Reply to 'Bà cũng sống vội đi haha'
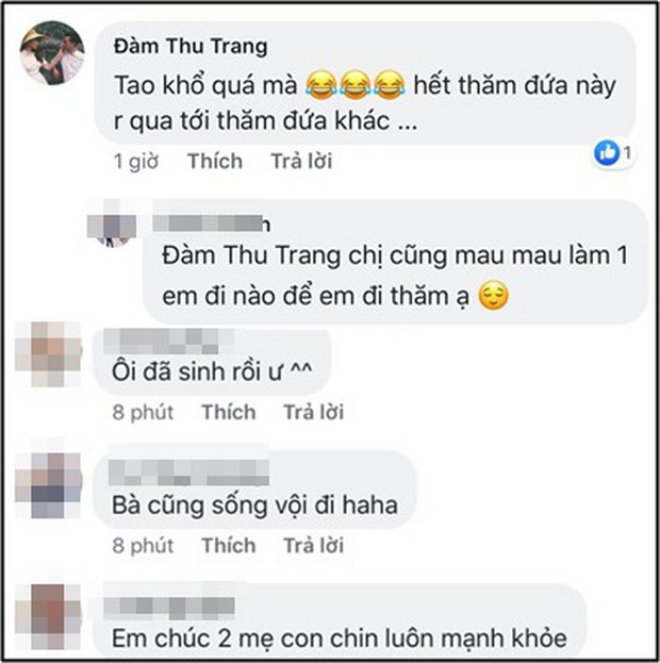The width and height of the screenshot is (660, 663). point(313,545)
